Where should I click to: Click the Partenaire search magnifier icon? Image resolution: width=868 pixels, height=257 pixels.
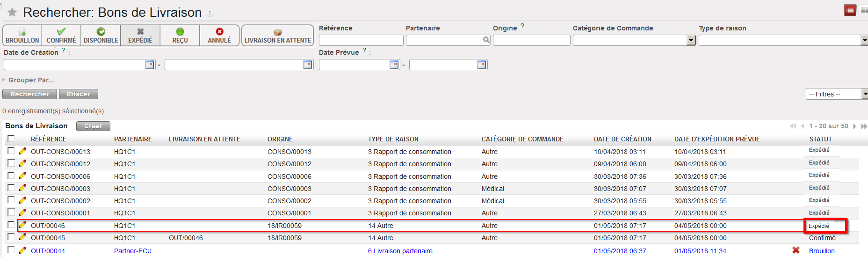486,40
